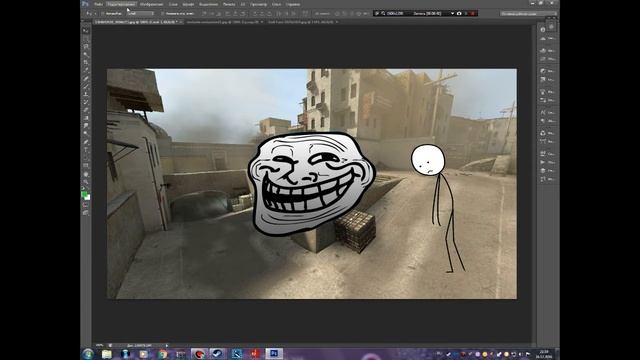Toggle the Auto-Select checkbox in options bar

click(102, 13)
